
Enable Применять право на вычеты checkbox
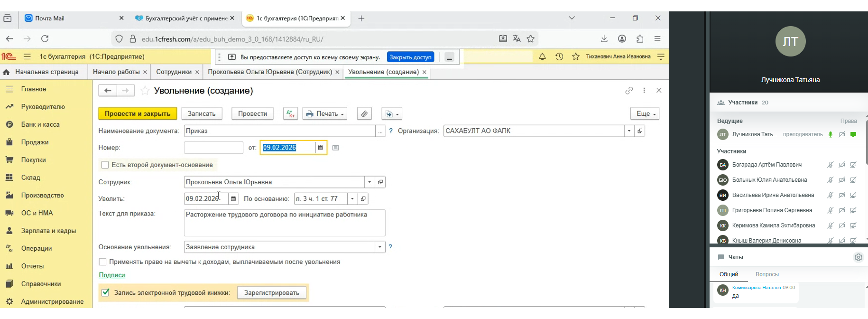[102, 262]
